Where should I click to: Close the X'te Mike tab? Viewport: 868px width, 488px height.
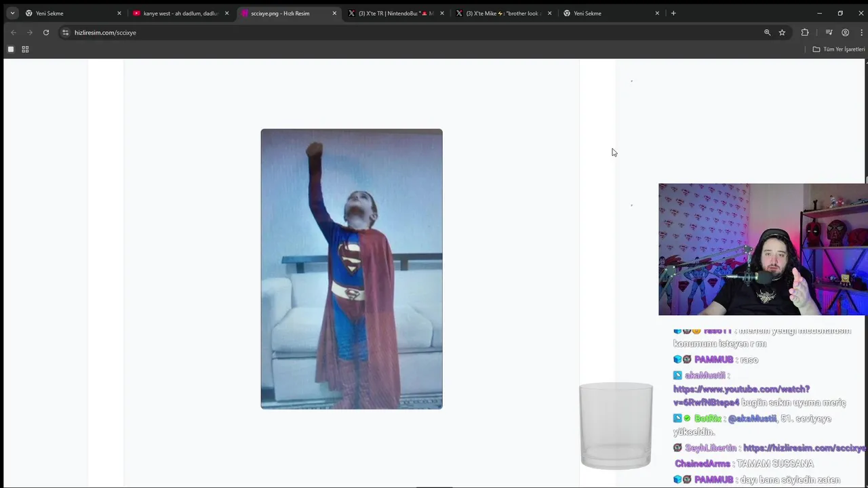pos(549,13)
